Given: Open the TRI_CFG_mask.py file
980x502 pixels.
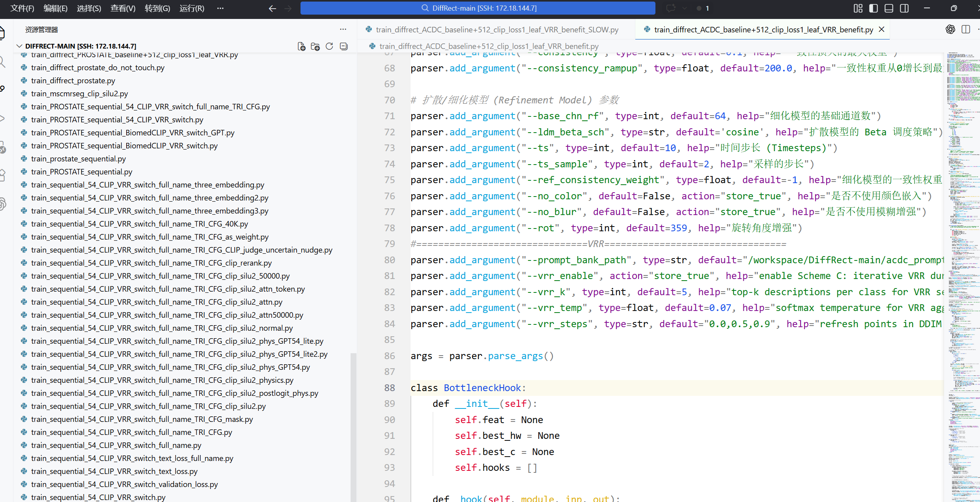Looking at the screenshot, I should coord(142,419).
